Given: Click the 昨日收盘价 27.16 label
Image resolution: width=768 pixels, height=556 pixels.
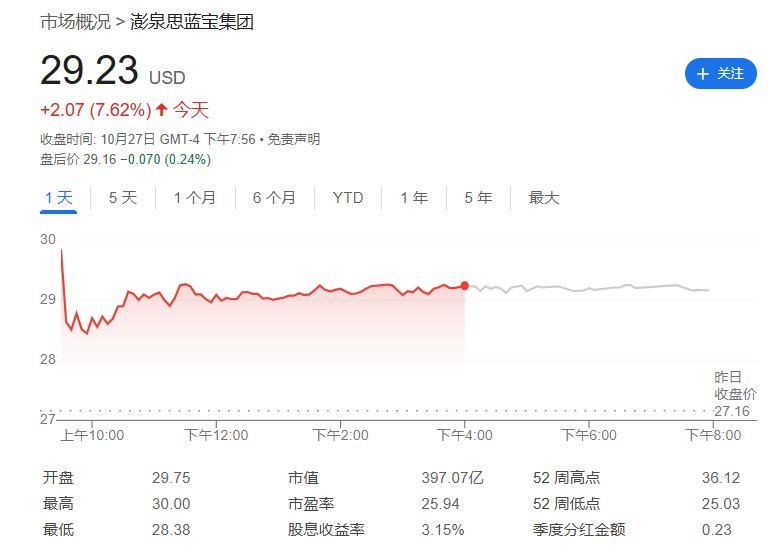Looking at the screenshot, I should [735, 394].
